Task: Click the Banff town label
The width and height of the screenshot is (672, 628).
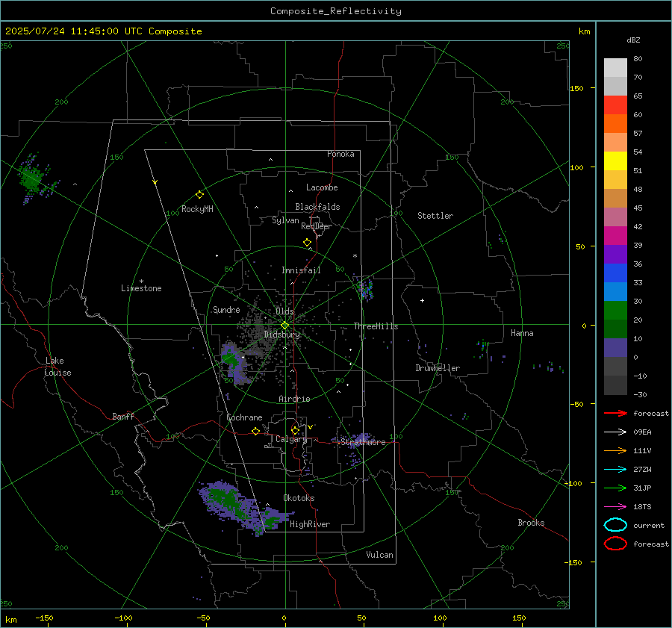Action: click(x=123, y=417)
